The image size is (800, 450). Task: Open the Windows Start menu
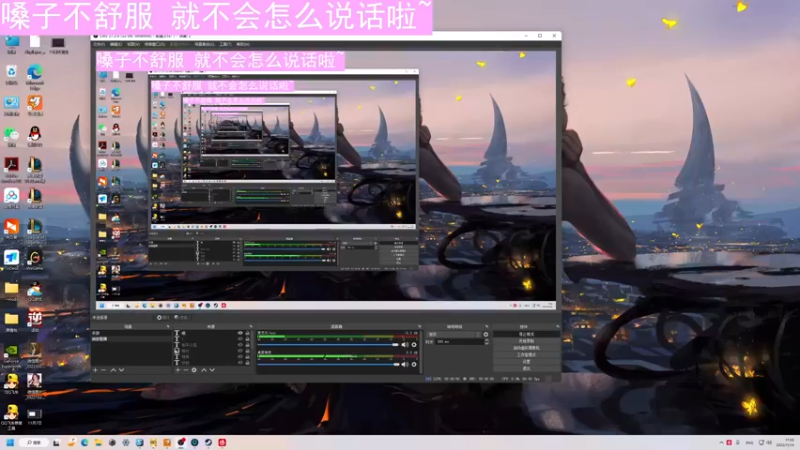pos(10,442)
